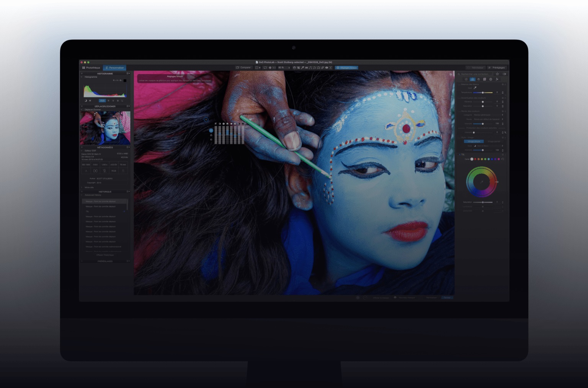
Task: Select the Hand pan tool in toolbar
Action: click(x=294, y=68)
